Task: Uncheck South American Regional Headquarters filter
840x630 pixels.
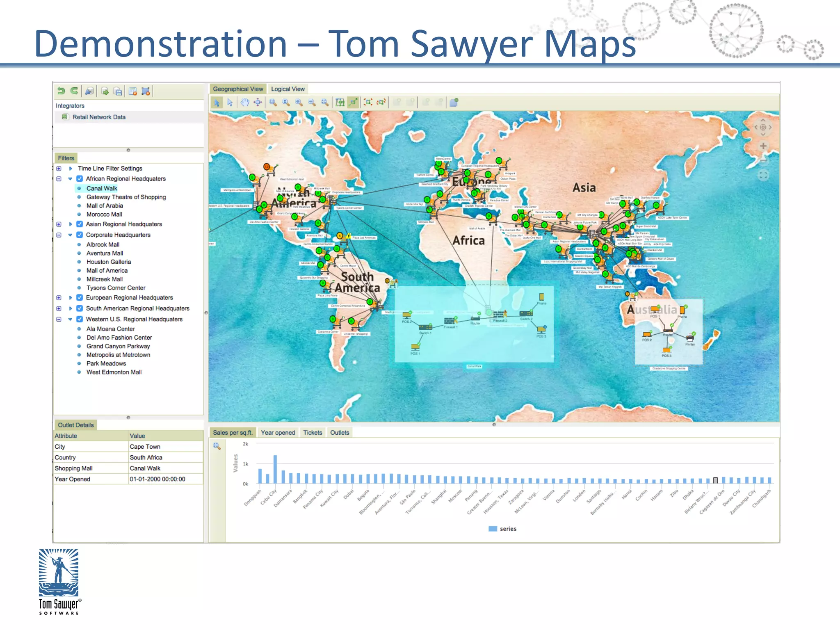Action: (x=80, y=308)
